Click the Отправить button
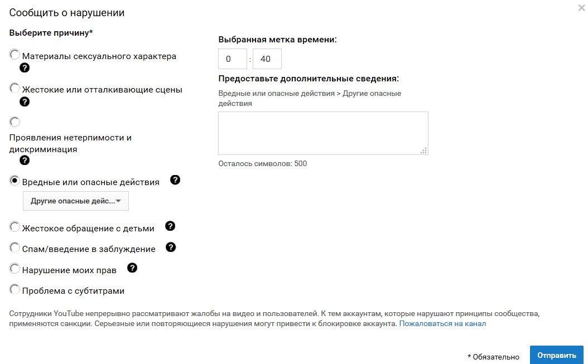The height and width of the screenshot is (364, 588). 557,356
